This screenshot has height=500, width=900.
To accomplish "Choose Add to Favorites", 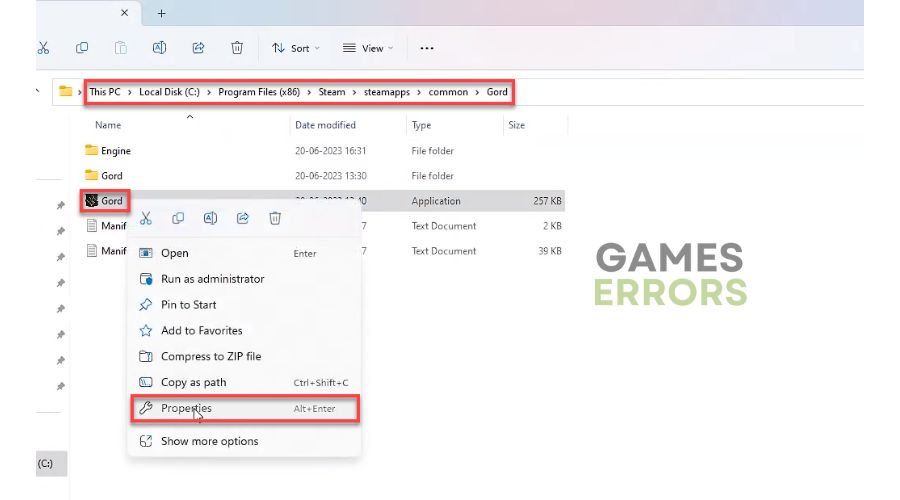I will (245, 331).
